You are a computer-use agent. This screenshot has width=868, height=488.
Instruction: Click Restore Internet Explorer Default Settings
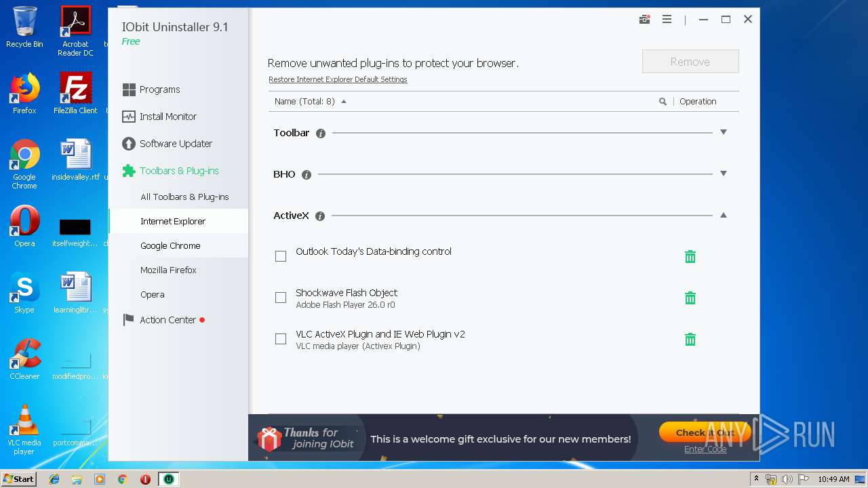[338, 79]
